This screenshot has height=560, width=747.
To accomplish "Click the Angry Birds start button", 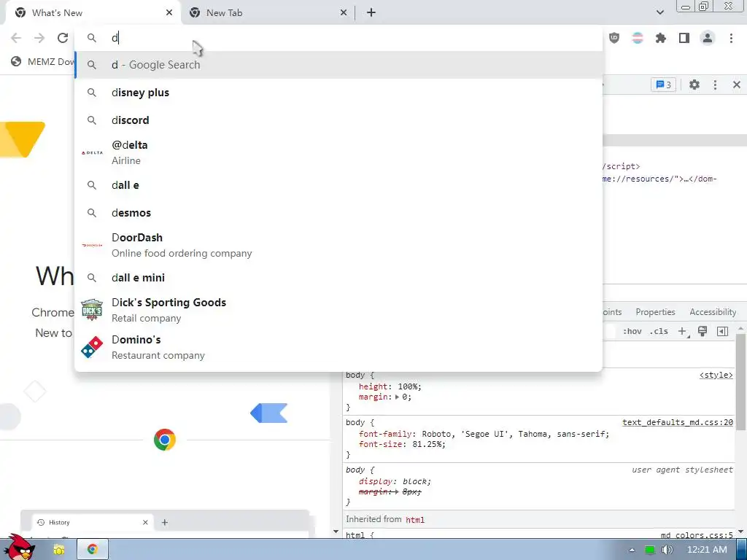I will pyautogui.click(x=19, y=547).
